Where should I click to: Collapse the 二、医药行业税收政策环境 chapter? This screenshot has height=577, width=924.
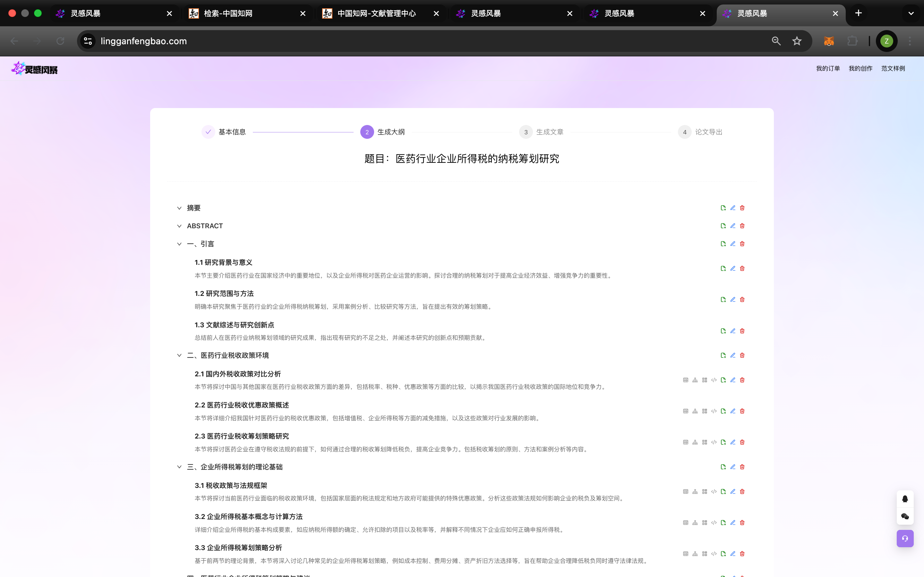click(x=179, y=356)
